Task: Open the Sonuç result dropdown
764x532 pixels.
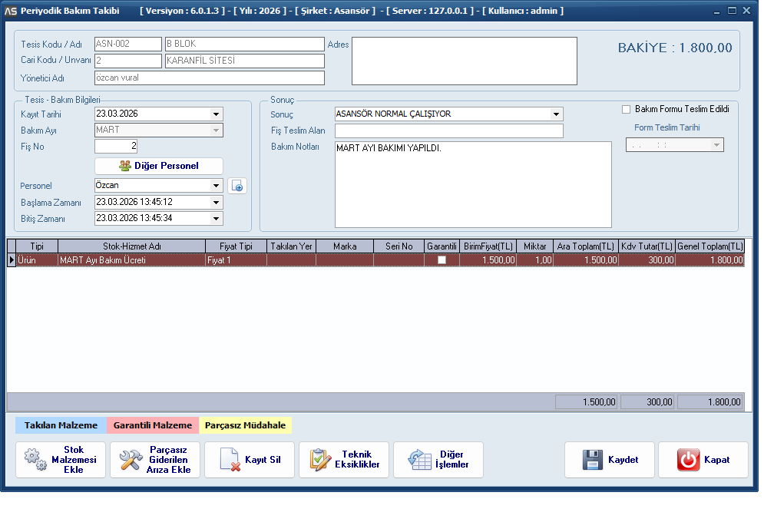Action: [556, 114]
